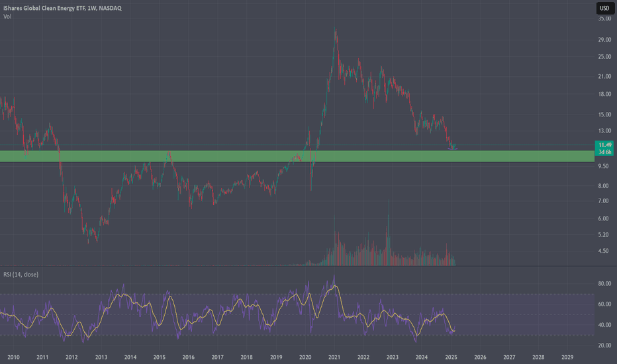This screenshot has width=617, height=364.
Task: Click the 2025 time axis label
Action: [451, 357]
